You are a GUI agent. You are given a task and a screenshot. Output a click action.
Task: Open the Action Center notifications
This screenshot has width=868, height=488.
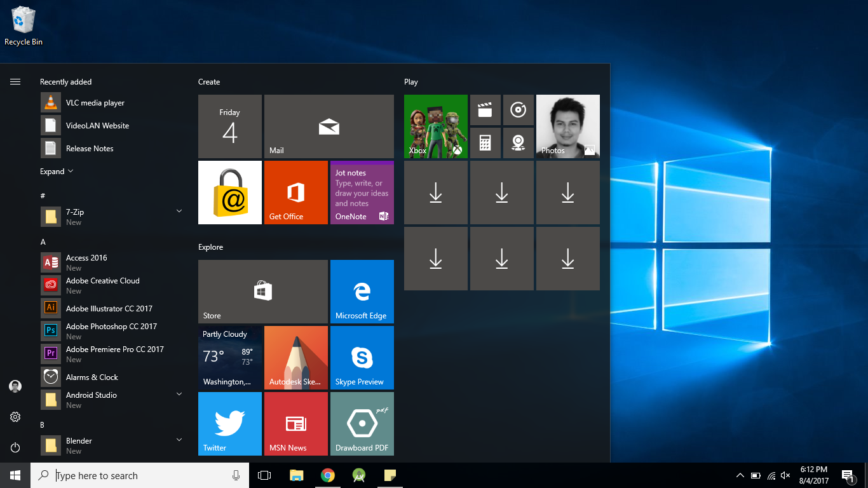coord(848,475)
